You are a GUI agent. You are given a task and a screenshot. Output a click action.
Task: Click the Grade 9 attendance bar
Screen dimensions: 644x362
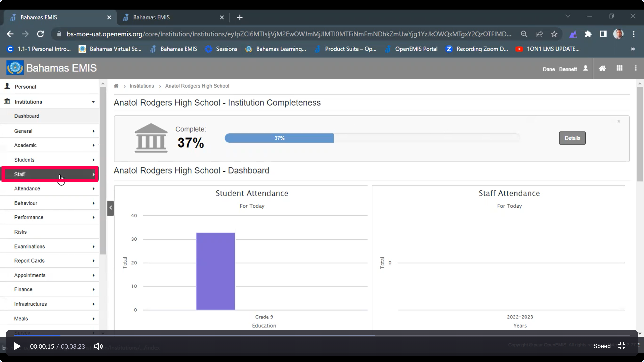216,271
